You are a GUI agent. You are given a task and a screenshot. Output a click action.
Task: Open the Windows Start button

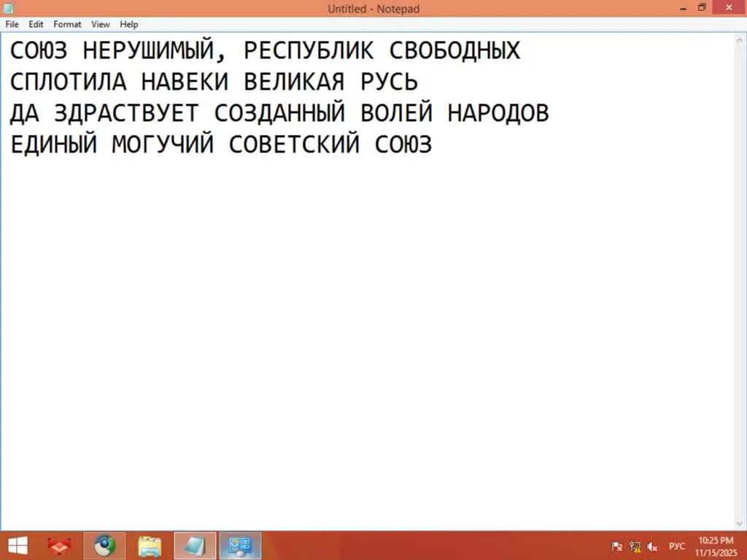(x=18, y=545)
